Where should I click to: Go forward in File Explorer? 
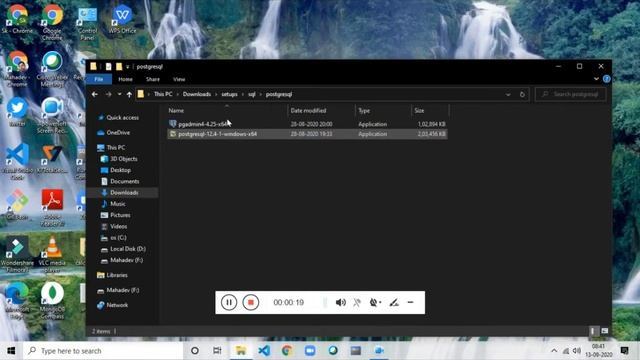(108, 94)
